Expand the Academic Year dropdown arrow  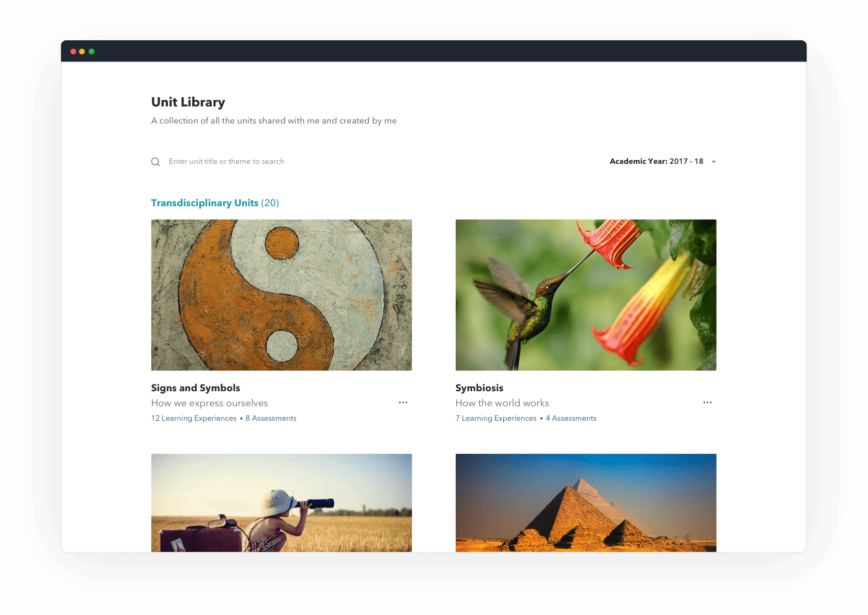coord(714,162)
